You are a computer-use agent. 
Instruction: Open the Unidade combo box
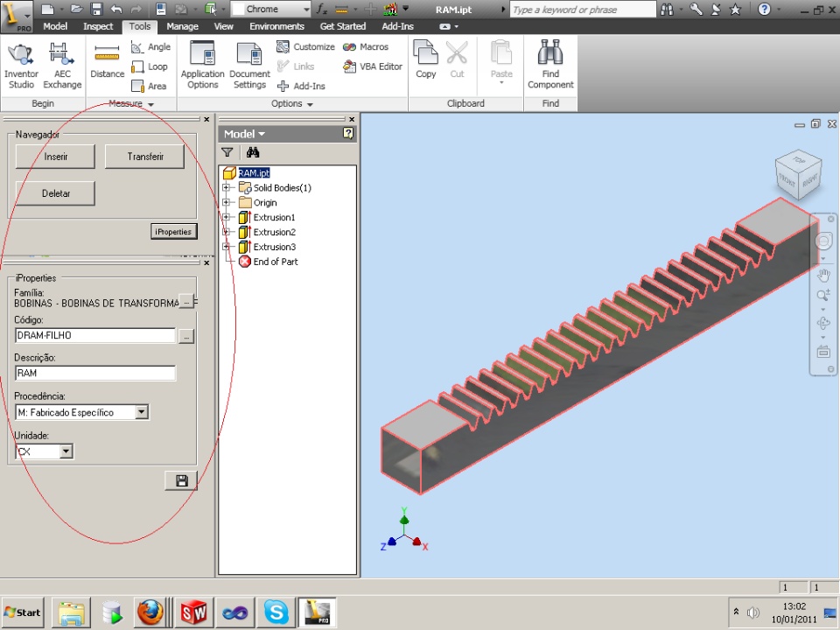66,451
